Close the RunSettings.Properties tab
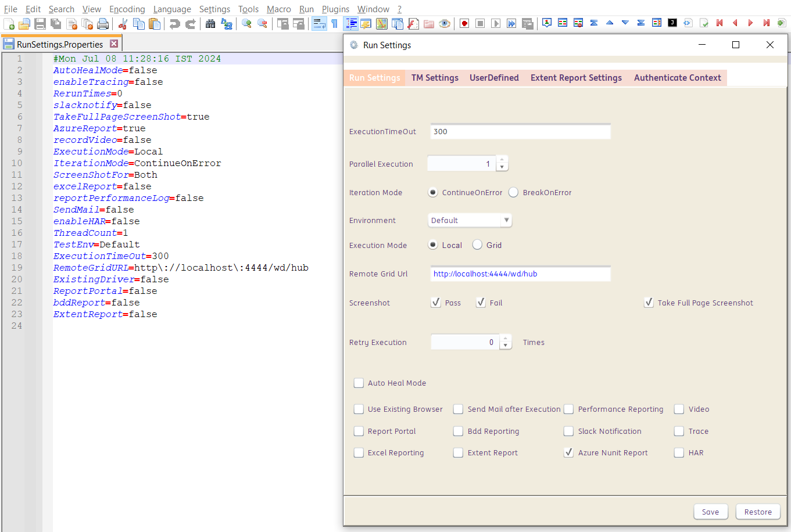Screen dimensions: 791x532 point(114,44)
